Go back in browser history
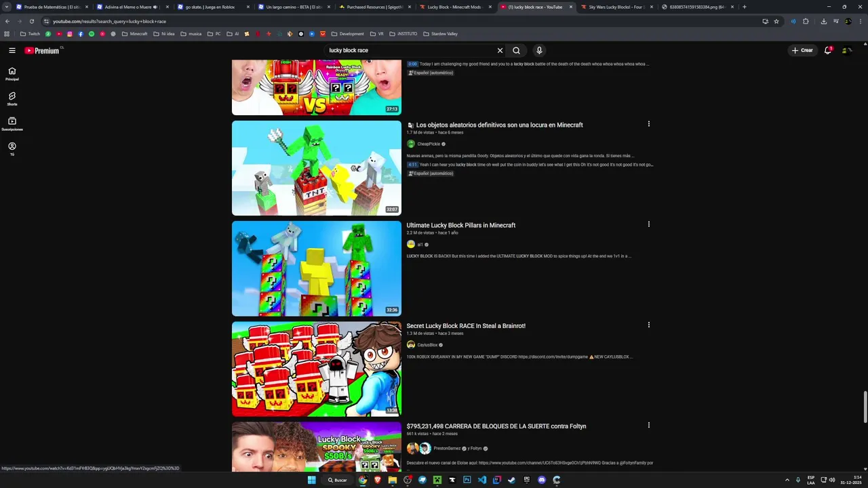The width and height of the screenshot is (868, 488). 7,21
